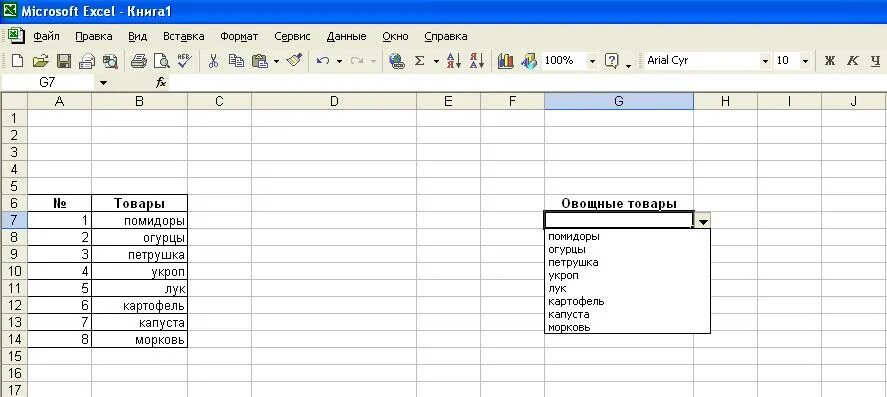Open the zoom percentage dropdown arrow
Viewport: 887px width, 397px height.
point(592,61)
